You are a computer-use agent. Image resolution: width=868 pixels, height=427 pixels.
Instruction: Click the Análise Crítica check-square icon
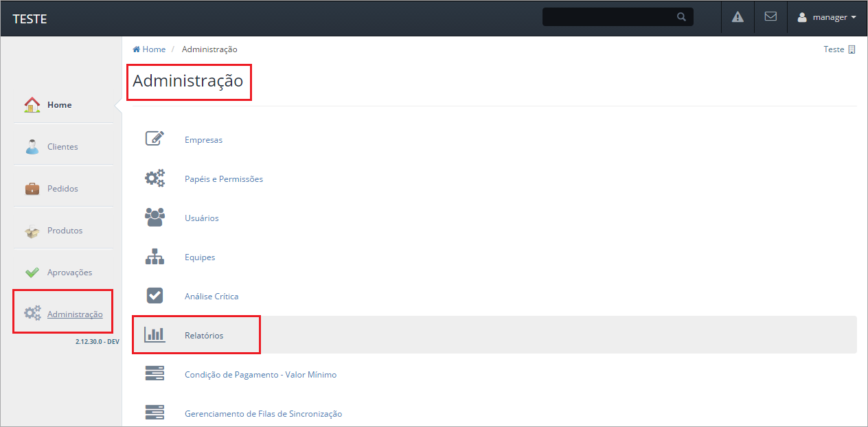coord(155,296)
